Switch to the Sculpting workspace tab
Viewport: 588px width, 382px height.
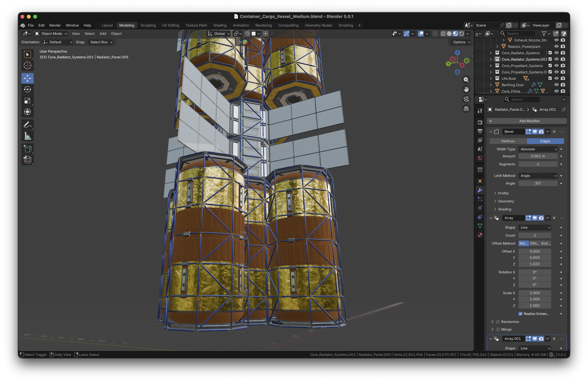[148, 25]
